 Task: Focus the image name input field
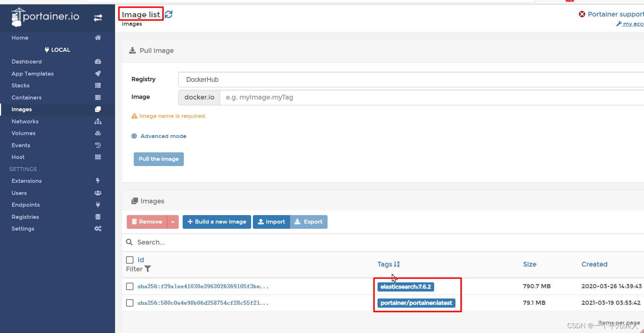432,97
